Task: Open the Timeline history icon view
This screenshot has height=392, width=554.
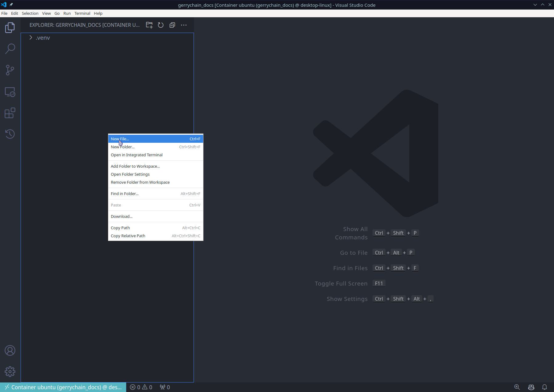Action: click(x=10, y=134)
